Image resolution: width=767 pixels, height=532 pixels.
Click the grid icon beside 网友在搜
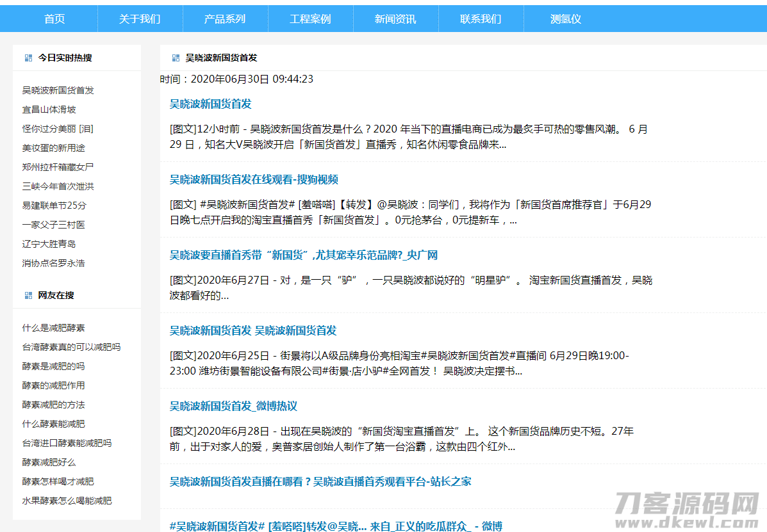click(28, 294)
